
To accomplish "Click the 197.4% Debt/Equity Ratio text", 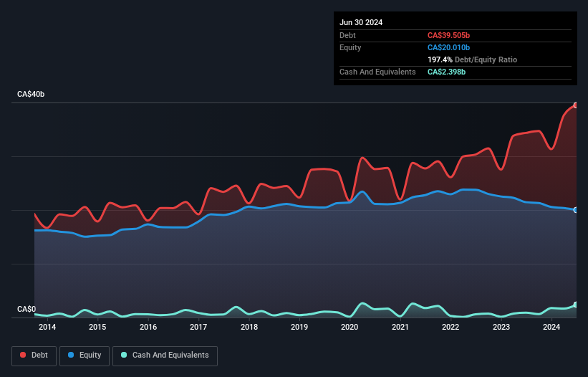I will [472, 59].
